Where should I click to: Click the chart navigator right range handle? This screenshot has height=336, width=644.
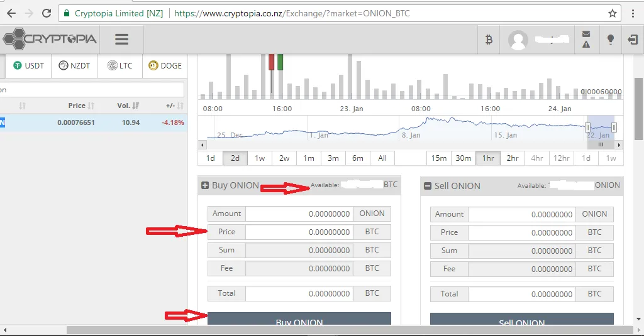pos(614,127)
